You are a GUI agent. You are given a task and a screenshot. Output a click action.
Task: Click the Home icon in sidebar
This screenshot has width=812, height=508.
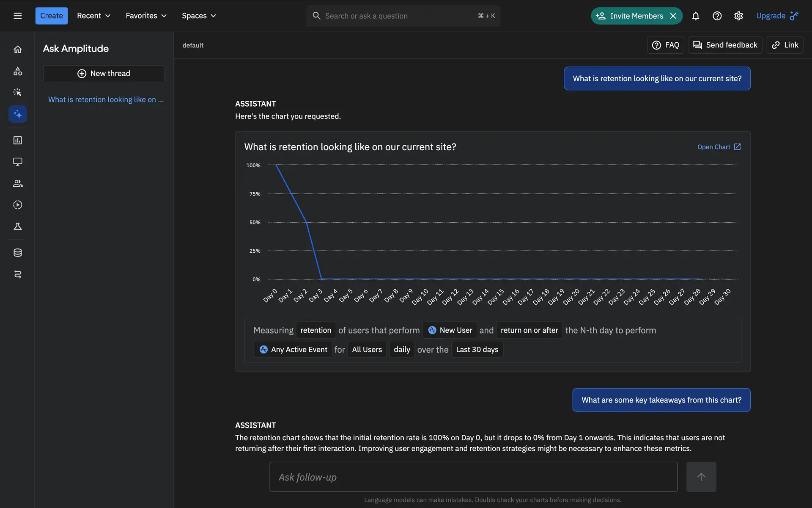click(x=17, y=50)
